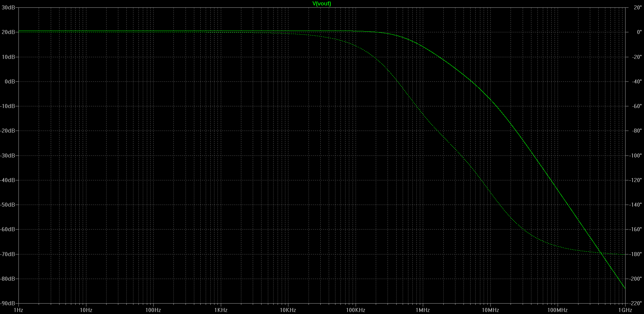Click the 10Hz frequency axis label
Image resolution: width=644 pixels, height=314 pixels.
86,310
